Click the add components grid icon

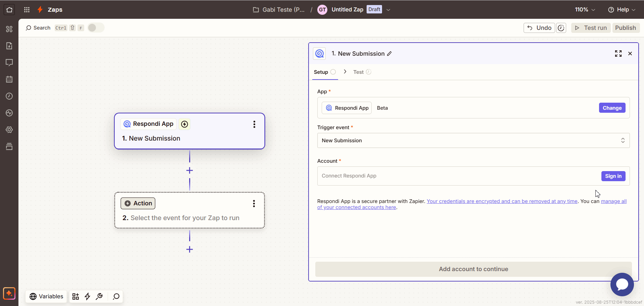tap(76, 296)
